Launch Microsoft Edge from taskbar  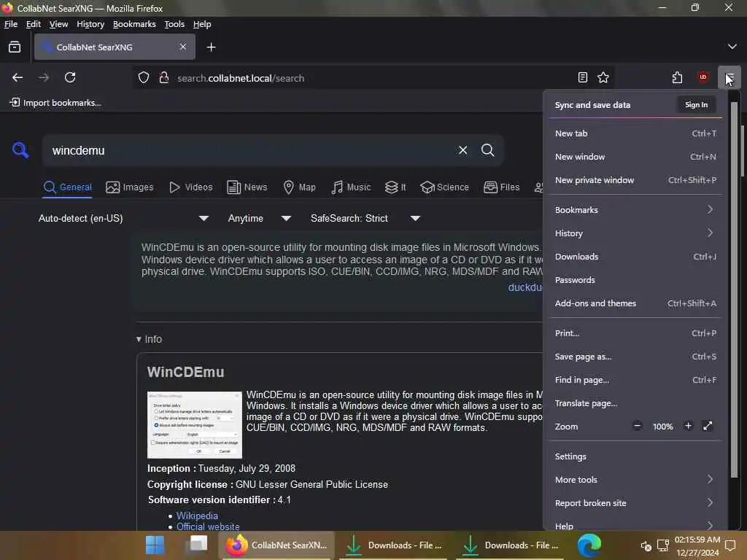(x=589, y=545)
